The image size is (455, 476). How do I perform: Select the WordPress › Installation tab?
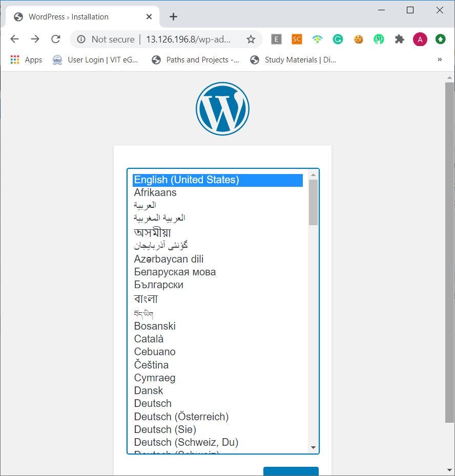[82, 17]
